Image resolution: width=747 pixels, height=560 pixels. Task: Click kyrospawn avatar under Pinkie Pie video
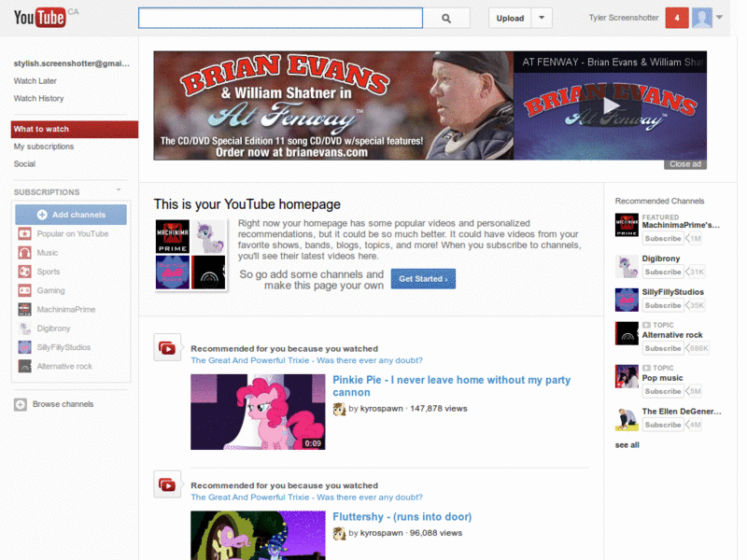(x=339, y=409)
